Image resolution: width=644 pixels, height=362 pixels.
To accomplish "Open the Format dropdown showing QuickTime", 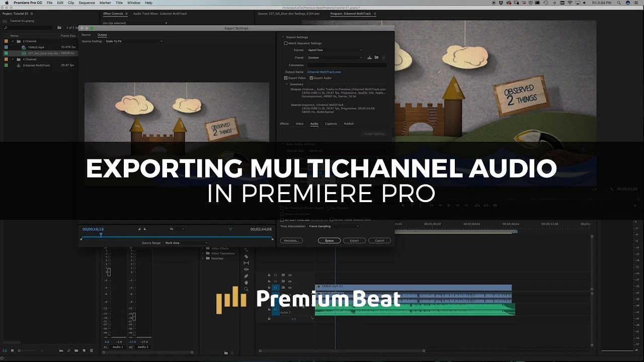I will point(335,50).
